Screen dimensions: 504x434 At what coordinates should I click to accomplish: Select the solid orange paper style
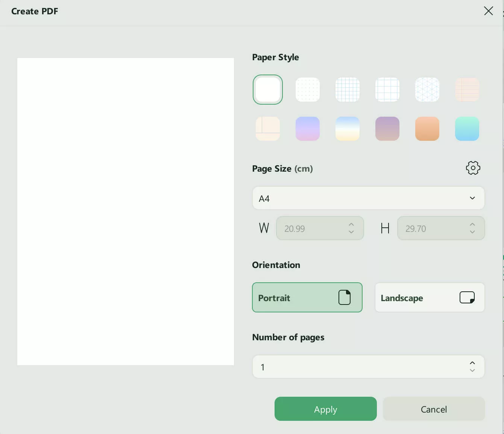pos(427,128)
